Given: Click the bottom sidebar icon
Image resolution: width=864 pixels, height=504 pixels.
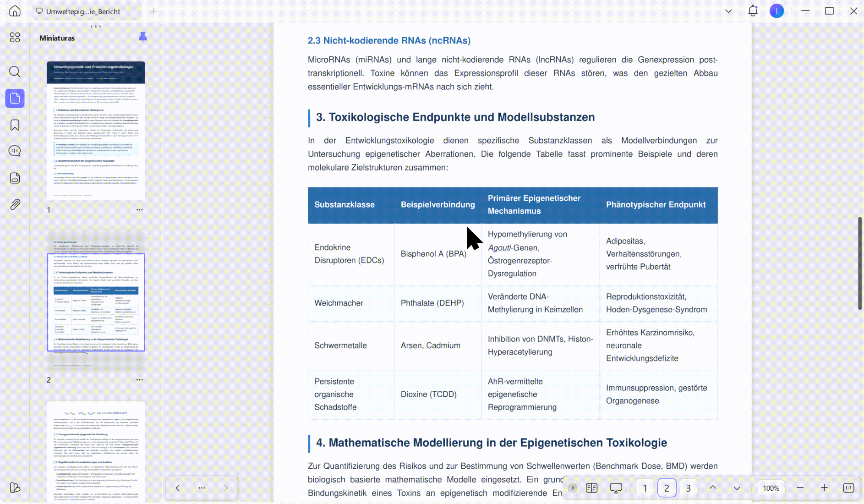Looking at the screenshot, I should (x=15, y=488).
